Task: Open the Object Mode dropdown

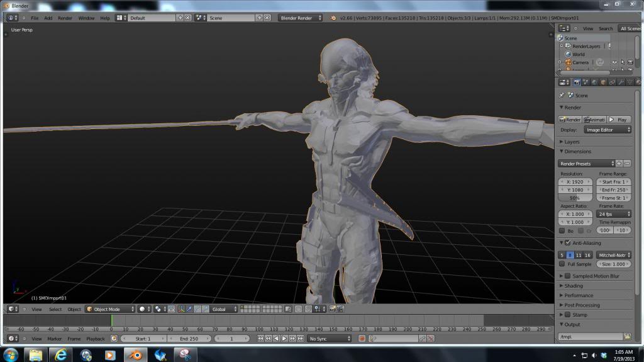Action: [110, 309]
